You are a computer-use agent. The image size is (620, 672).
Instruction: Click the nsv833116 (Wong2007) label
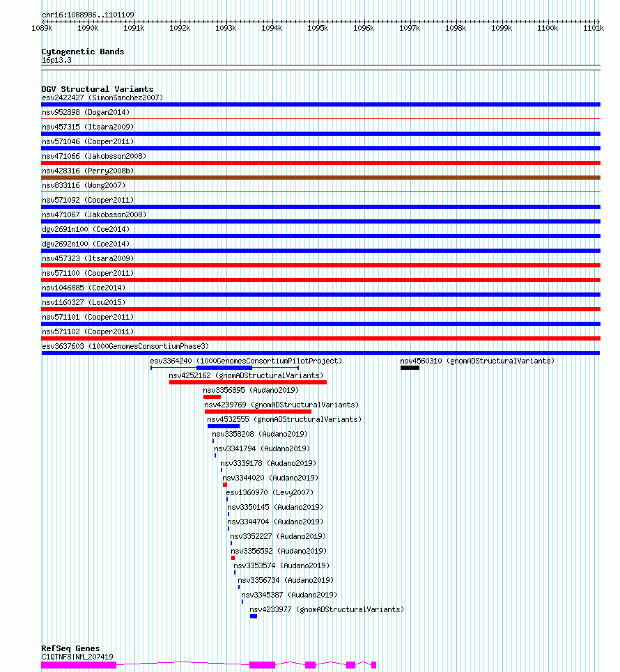click(x=84, y=185)
